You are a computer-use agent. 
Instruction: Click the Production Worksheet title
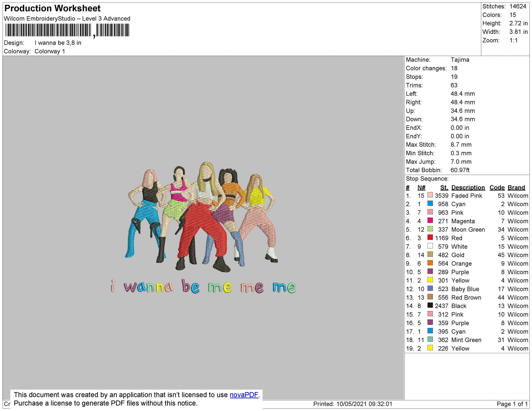52,8
